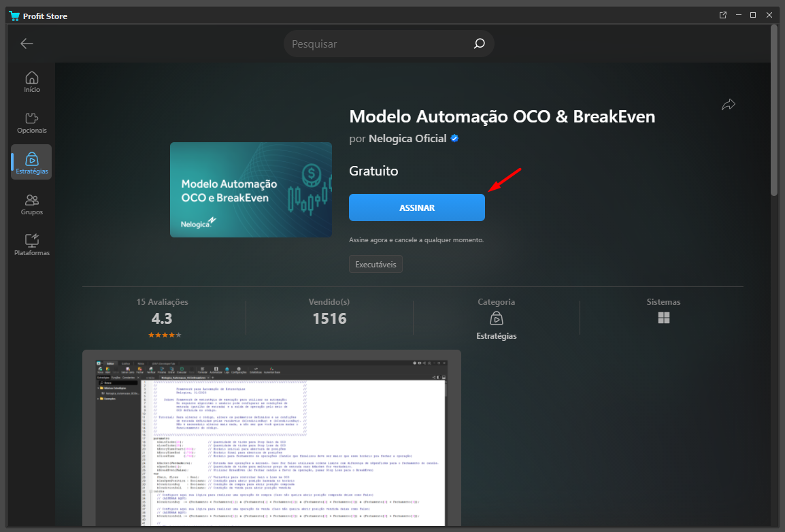Click the Gratuito price text
Image resolution: width=785 pixels, height=532 pixels.
373,171
